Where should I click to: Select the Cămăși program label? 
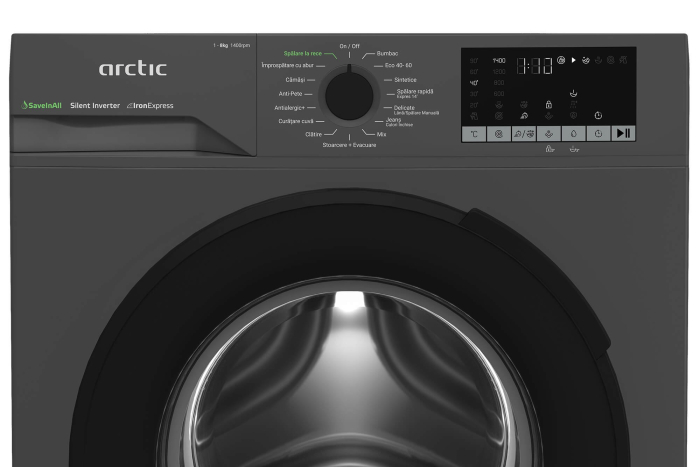tap(295, 80)
